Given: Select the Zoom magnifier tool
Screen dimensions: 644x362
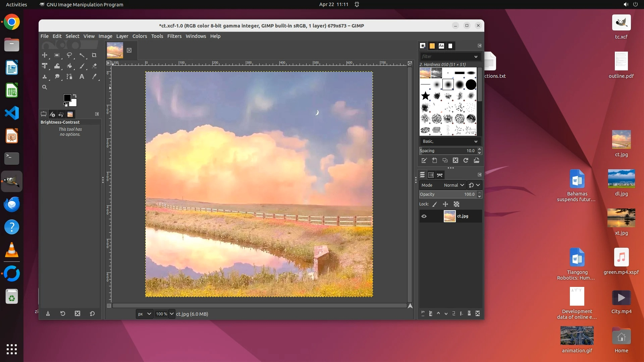Looking at the screenshot, I should click(44, 87).
